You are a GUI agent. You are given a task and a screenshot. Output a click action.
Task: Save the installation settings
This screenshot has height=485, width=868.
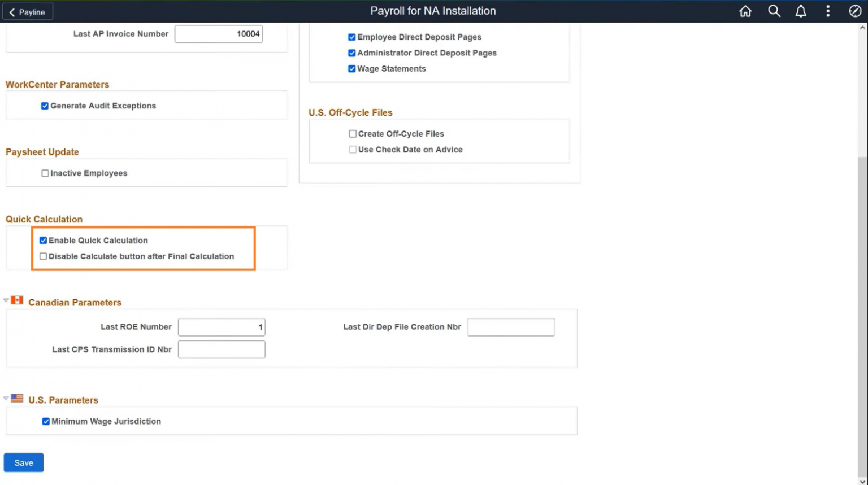(23, 462)
